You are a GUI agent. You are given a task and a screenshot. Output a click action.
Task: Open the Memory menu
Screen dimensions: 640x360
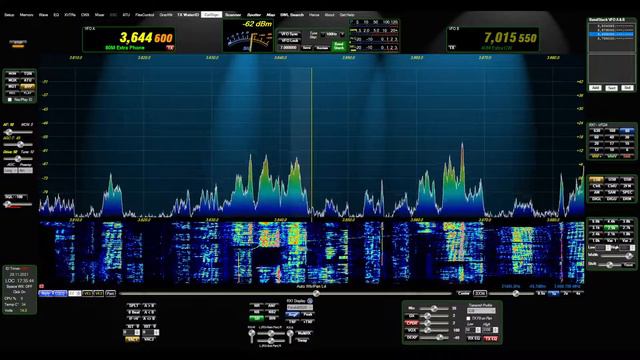point(26,15)
